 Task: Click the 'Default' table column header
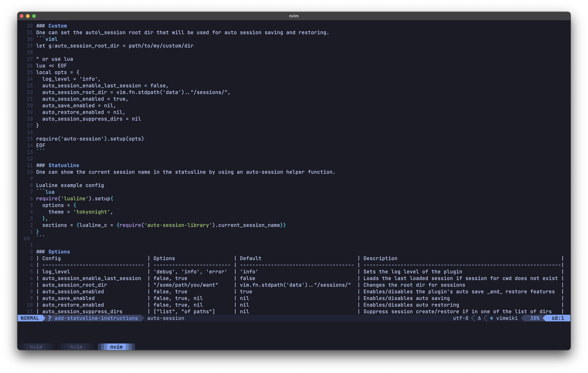[251, 258]
